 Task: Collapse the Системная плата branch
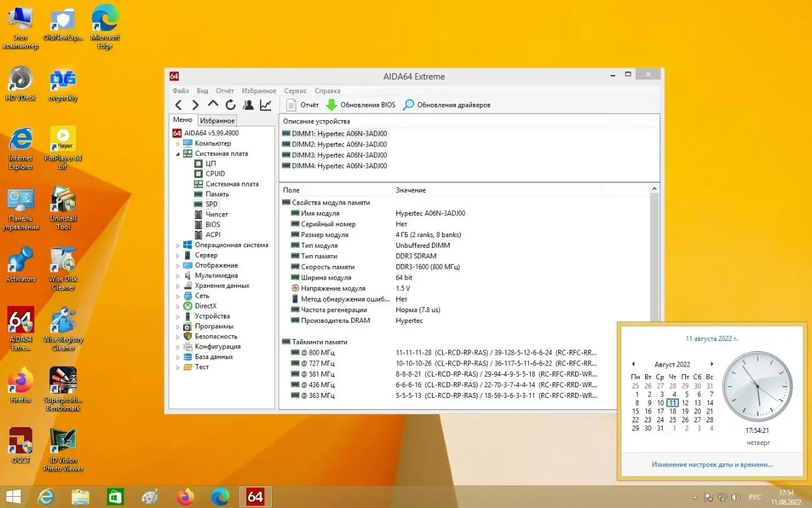click(179, 153)
